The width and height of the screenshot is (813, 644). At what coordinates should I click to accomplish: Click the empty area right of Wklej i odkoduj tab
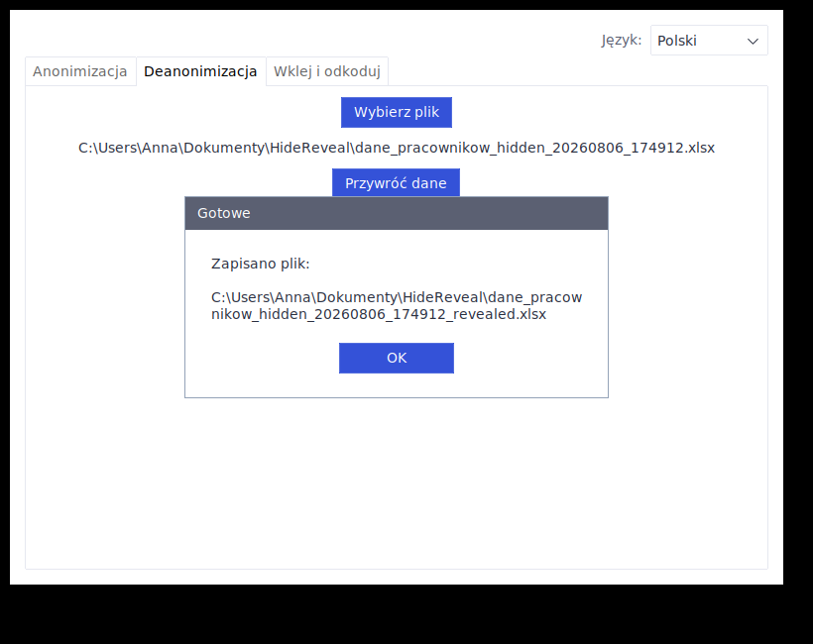tap(575, 71)
